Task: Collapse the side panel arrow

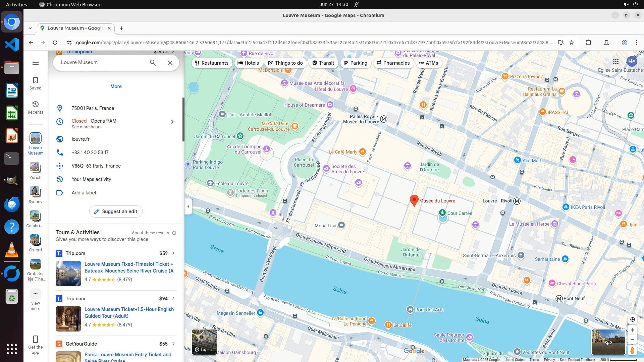Action: [x=188, y=206]
